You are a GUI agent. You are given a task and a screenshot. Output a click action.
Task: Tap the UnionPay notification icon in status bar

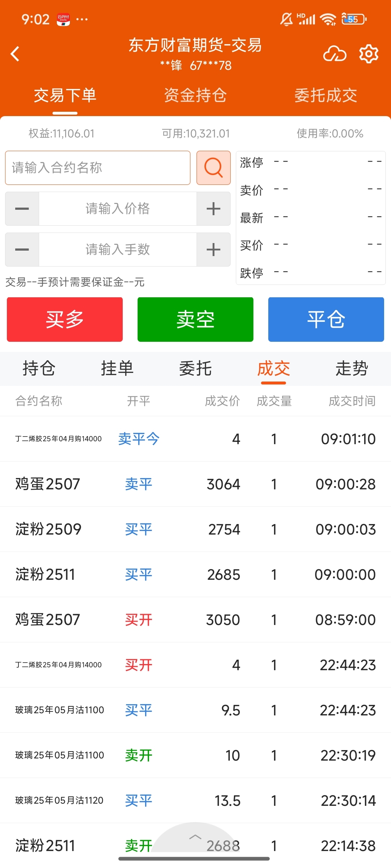(x=63, y=19)
